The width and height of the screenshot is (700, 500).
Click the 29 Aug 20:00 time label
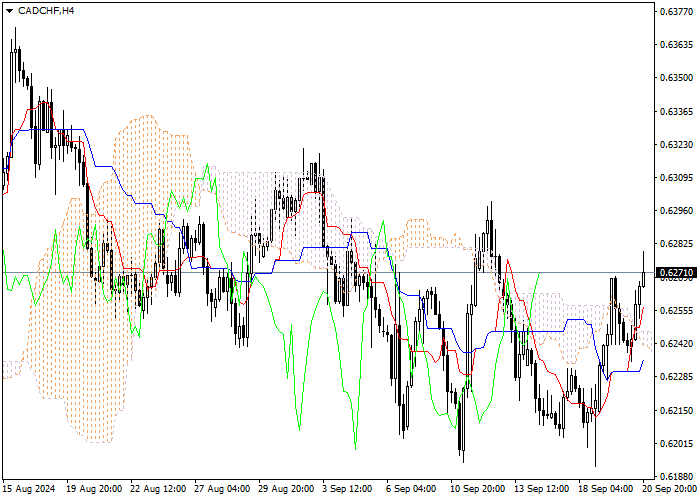286,489
